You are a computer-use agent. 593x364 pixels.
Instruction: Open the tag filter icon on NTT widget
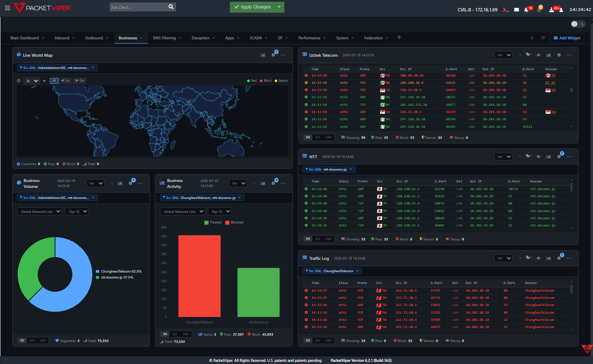tap(528, 156)
